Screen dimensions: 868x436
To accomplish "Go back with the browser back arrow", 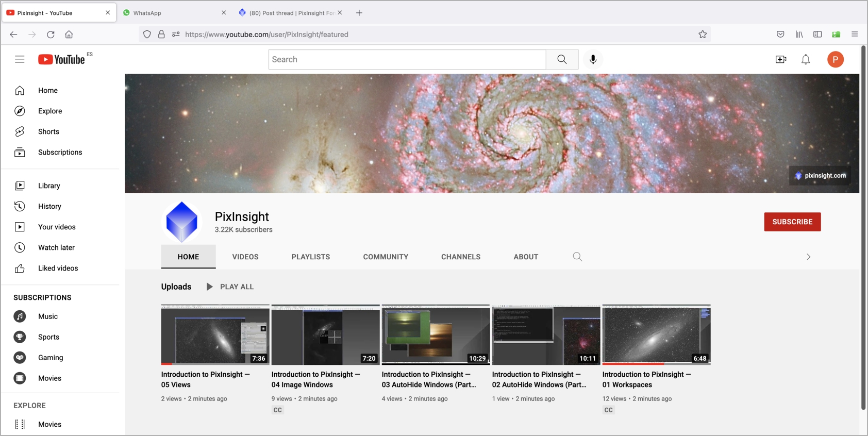I will [13, 35].
